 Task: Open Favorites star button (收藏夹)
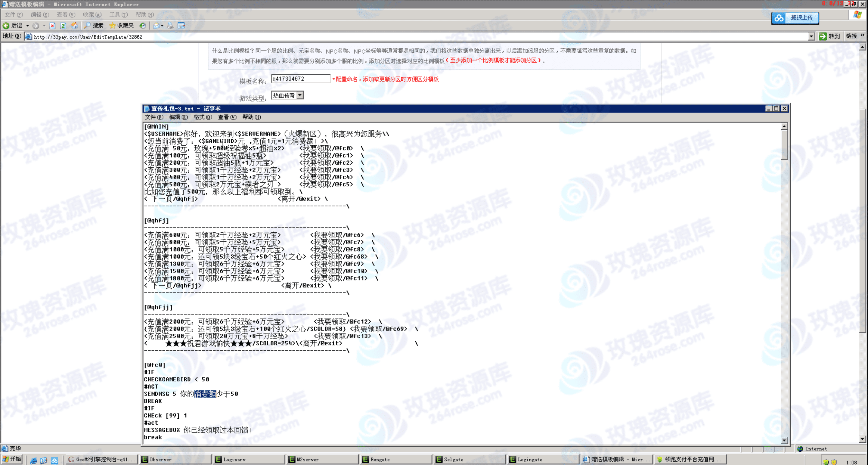coord(121,26)
